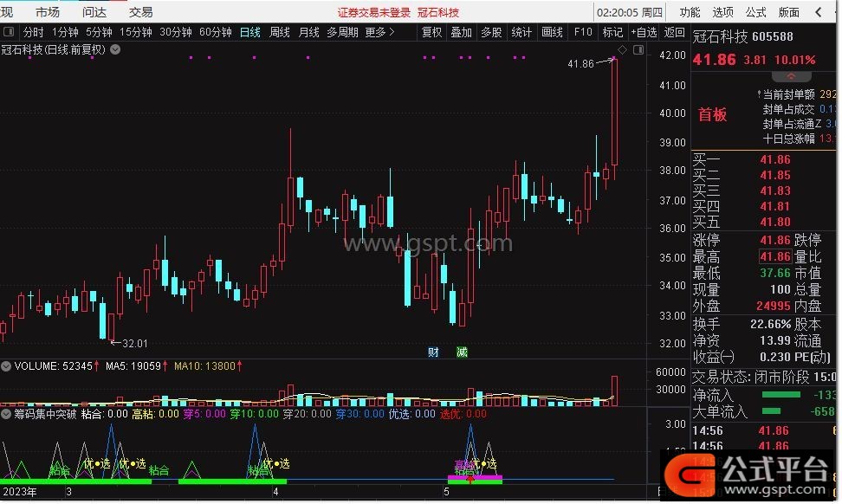This screenshot has height=504, width=842.
Task: Click the MA10: 13800 label
Action: click(x=204, y=366)
